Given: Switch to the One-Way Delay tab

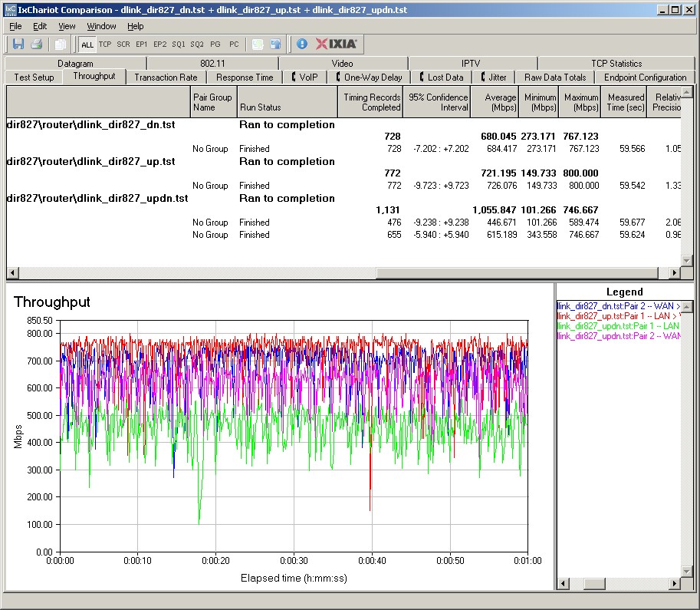Looking at the screenshot, I should 370,77.
